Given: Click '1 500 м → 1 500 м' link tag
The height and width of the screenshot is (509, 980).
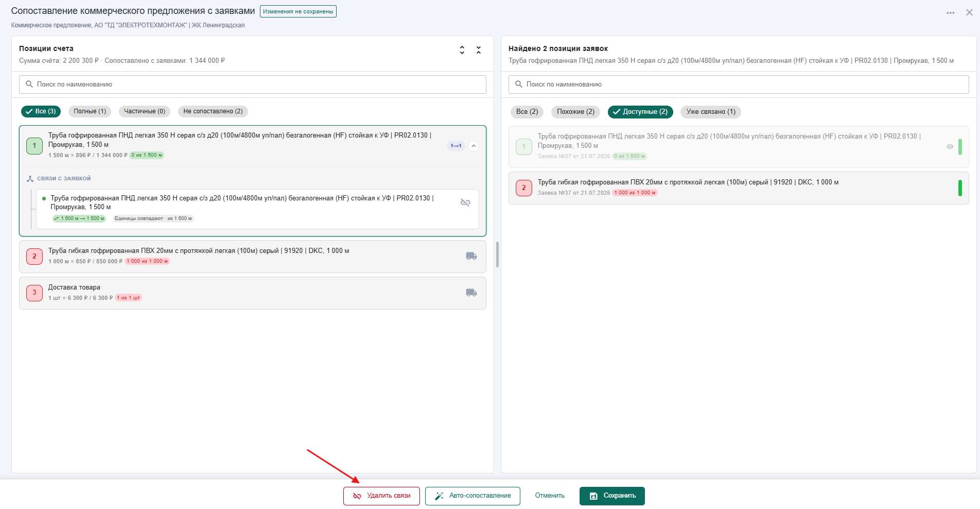Looking at the screenshot, I should point(79,218).
